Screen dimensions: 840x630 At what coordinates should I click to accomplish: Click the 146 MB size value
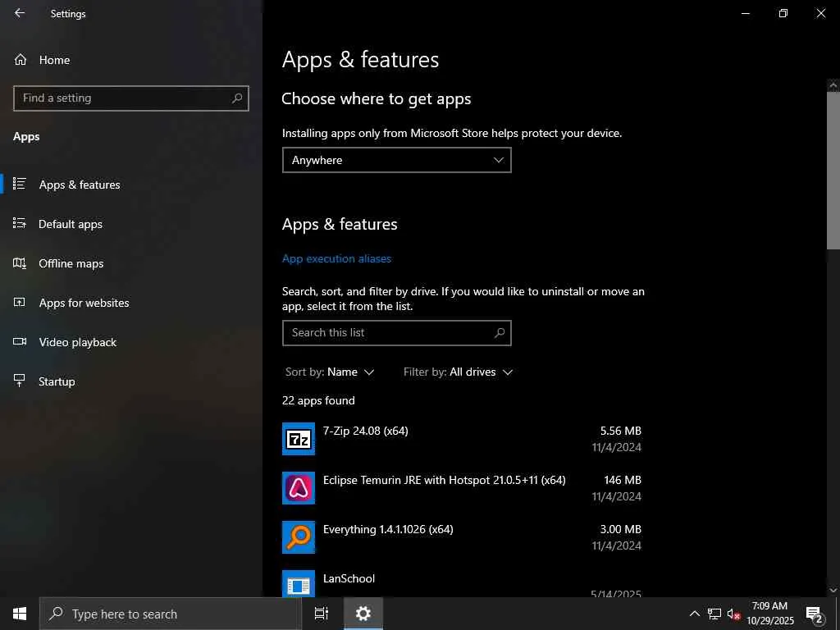[623, 480]
